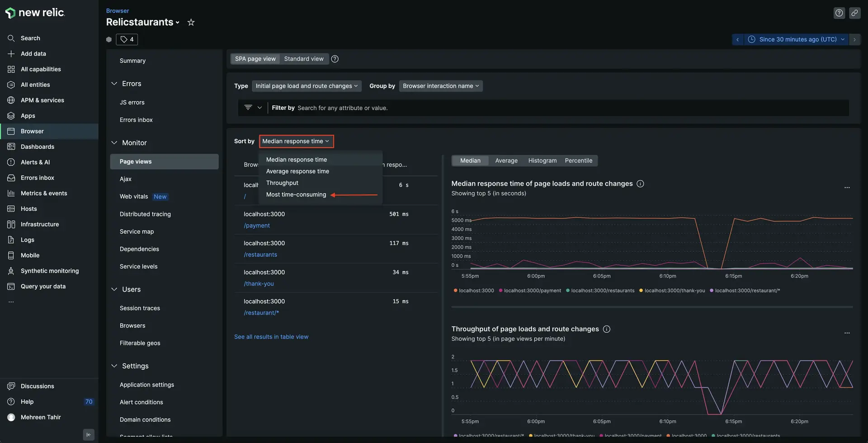Toggle localhost:3000/payment legend color dot
The width and height of the screenshot is (868, 443).
tap(500, 291)
